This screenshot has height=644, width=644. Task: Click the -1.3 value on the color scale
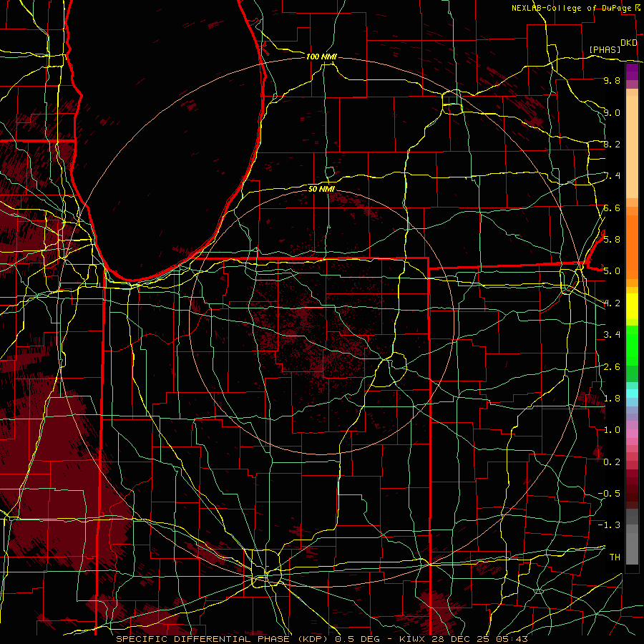tap(609, 525)
